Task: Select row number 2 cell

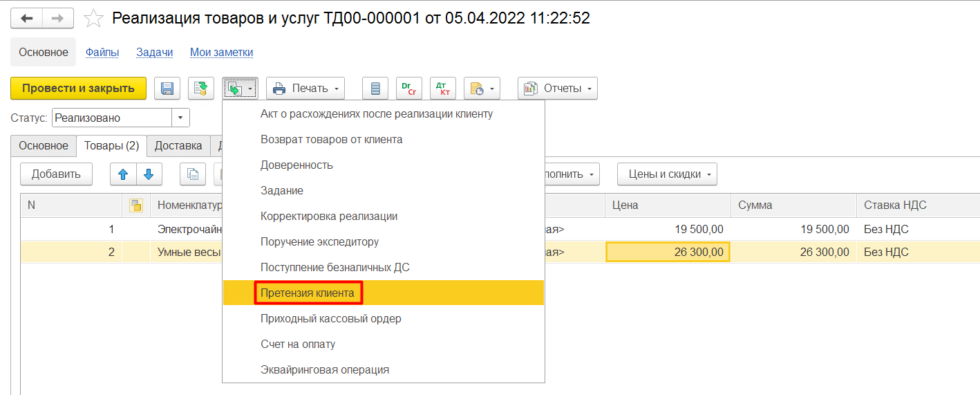Action: click(71, 252)
